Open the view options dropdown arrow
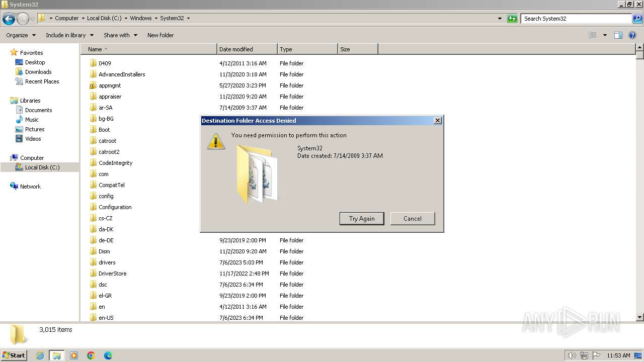The image size is (644, 362). tap(605, 35)
